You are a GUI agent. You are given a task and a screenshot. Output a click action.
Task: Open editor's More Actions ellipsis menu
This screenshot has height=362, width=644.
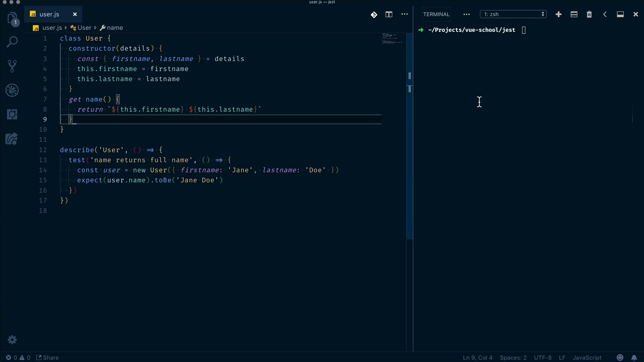(x=405, y=14)
